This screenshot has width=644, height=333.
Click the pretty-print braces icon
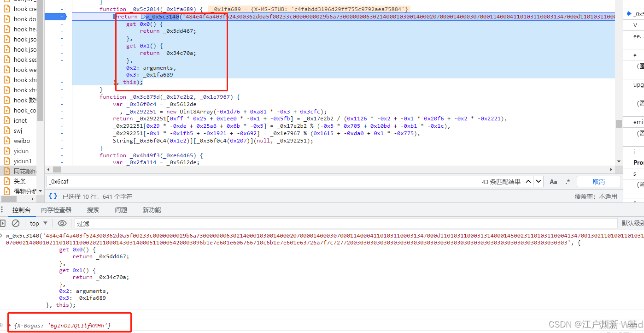click(x=53, y=196)
